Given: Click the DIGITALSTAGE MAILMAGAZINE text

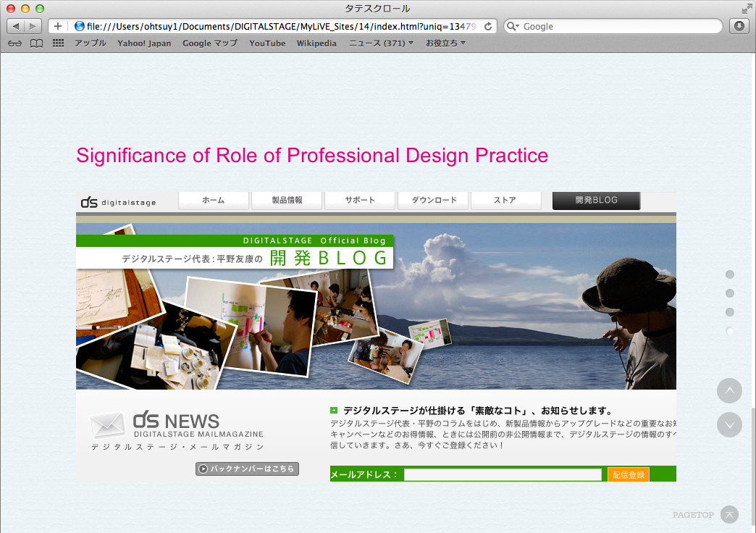Looking at the screenshot, I should [x=198, y=434].
